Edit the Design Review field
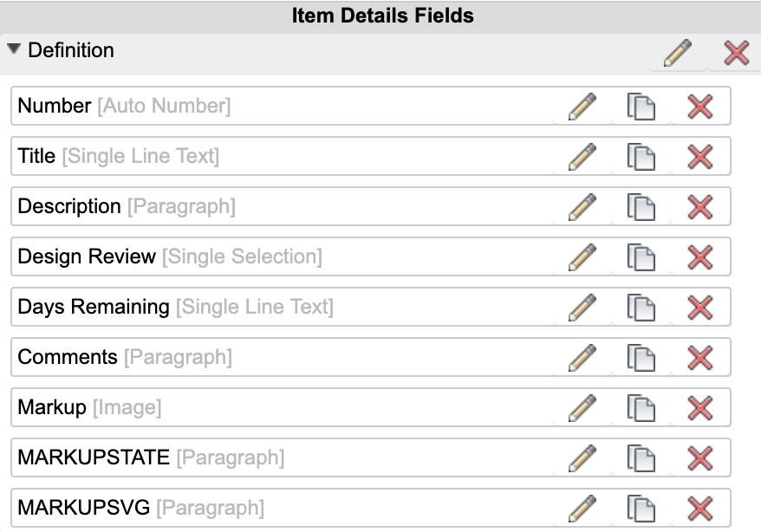 [582, 257]
